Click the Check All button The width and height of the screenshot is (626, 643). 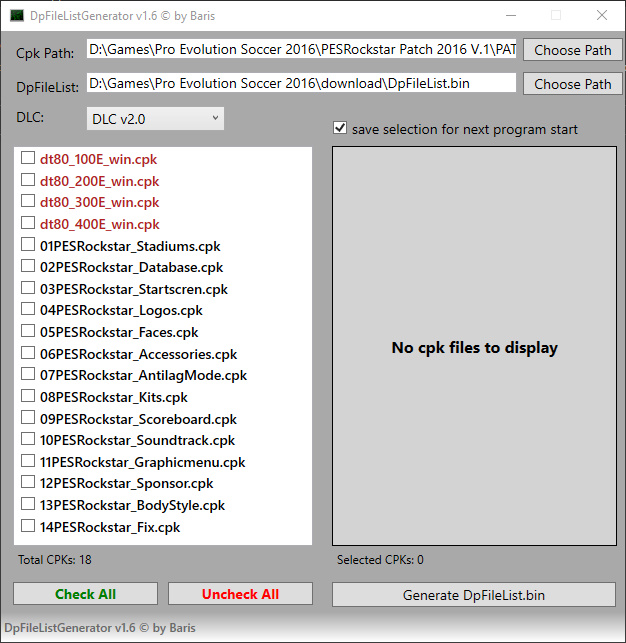(85, 594)
